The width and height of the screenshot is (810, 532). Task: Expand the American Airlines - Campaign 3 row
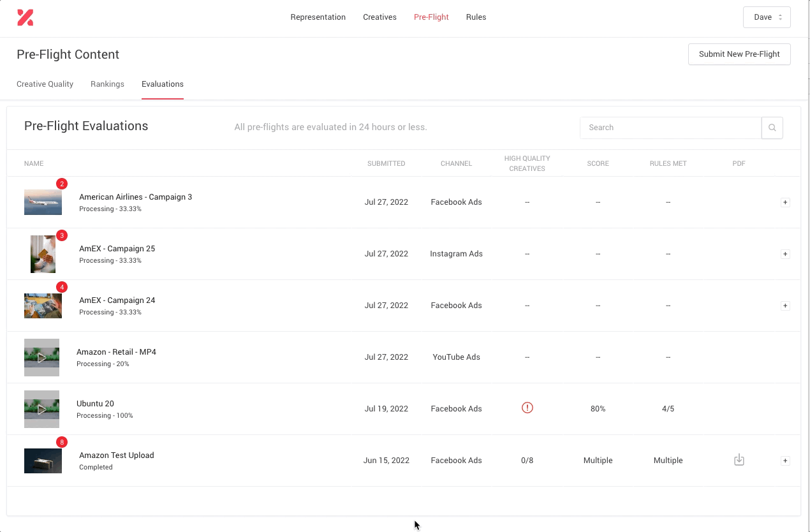pos(785,202)
